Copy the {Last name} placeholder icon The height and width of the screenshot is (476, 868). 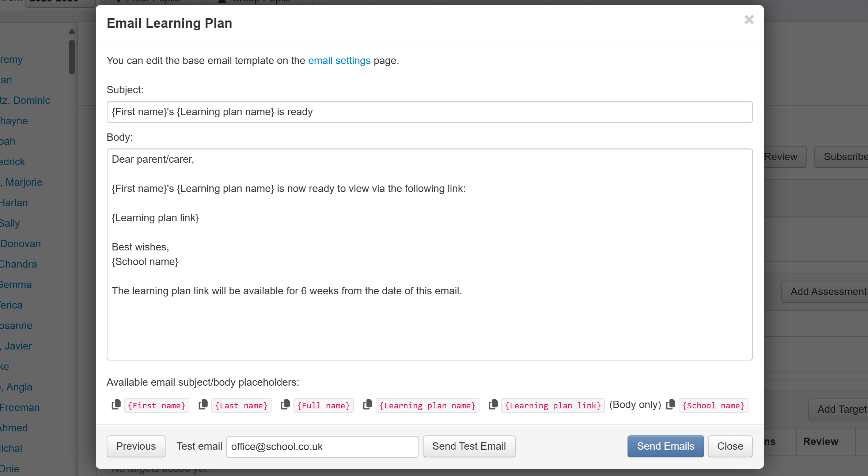pyautogui.click(x=203, y=405)
